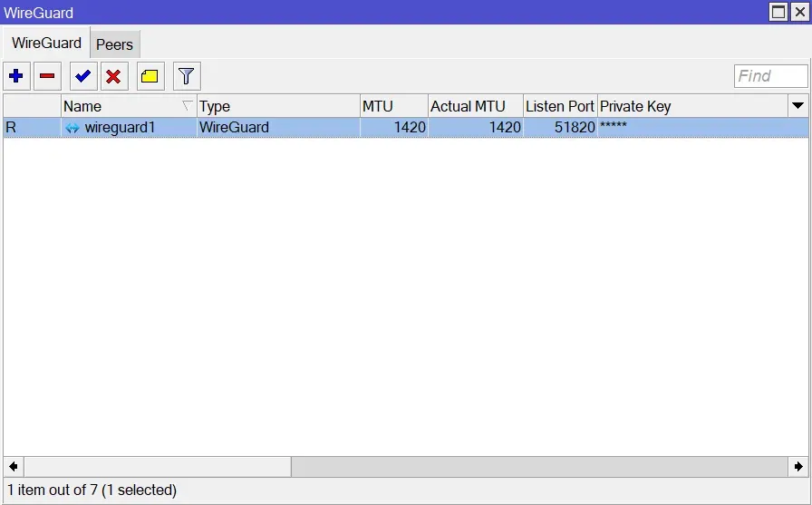
Task: Enable interface with blue checkmark icon
Action: pos(83,76)
